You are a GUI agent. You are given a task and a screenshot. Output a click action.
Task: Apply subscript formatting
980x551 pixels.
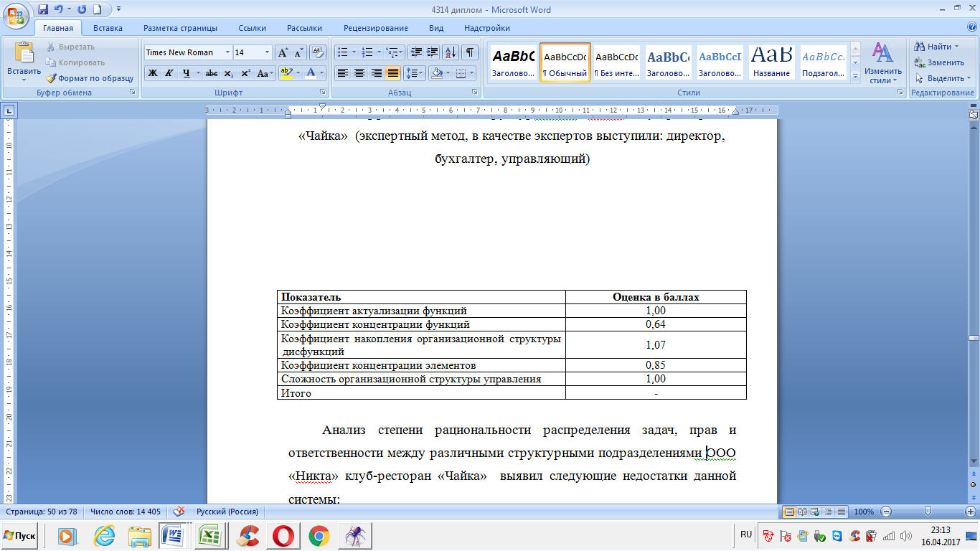click(228, 73)
